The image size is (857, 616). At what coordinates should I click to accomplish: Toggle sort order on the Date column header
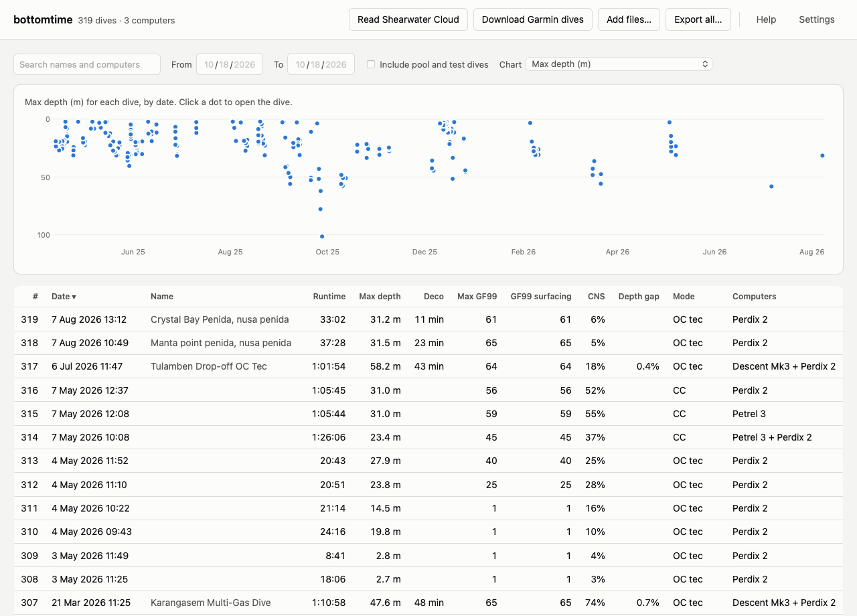click(64, 297)
